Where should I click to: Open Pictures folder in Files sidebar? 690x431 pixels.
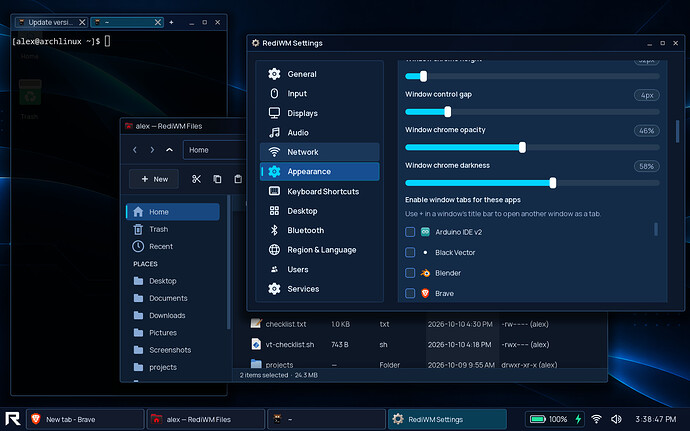pyautogui.click(x=172, y=332)
